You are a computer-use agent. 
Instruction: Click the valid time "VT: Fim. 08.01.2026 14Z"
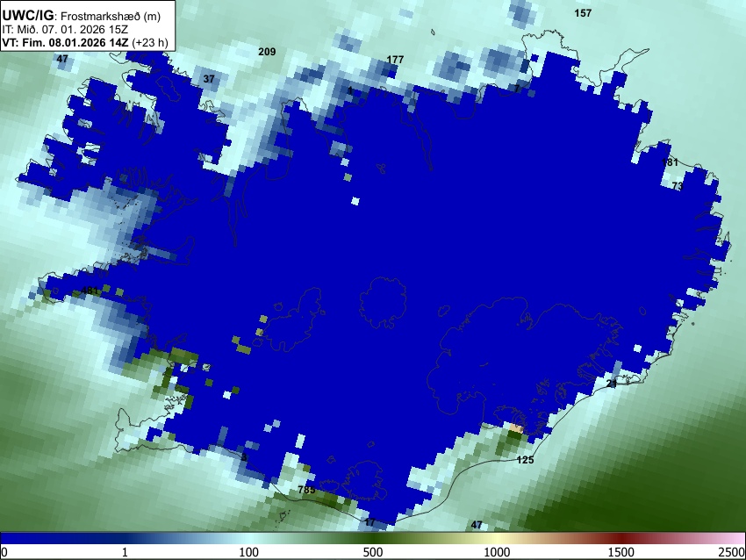pyautogui.click(x=65, y=42)
